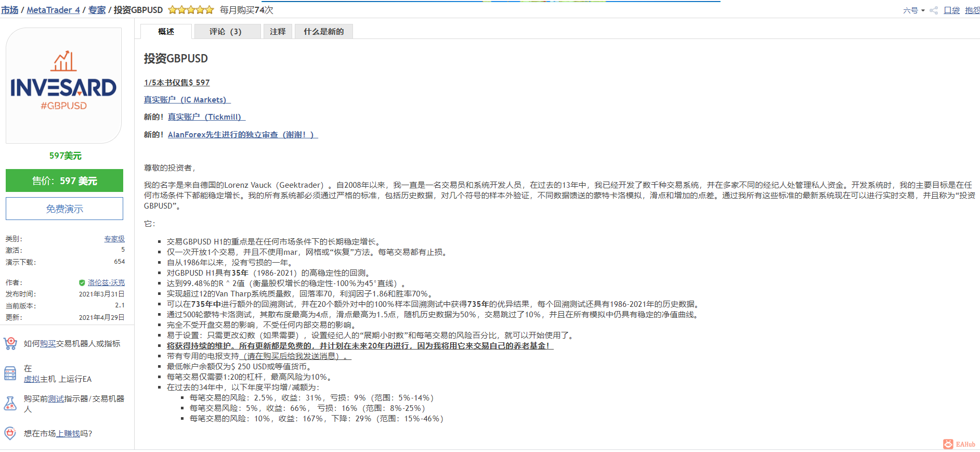Screen dimensions: 980x452
Task: Click the 专家级 category link
Action: pyautogui.click(x=114, y=239)
